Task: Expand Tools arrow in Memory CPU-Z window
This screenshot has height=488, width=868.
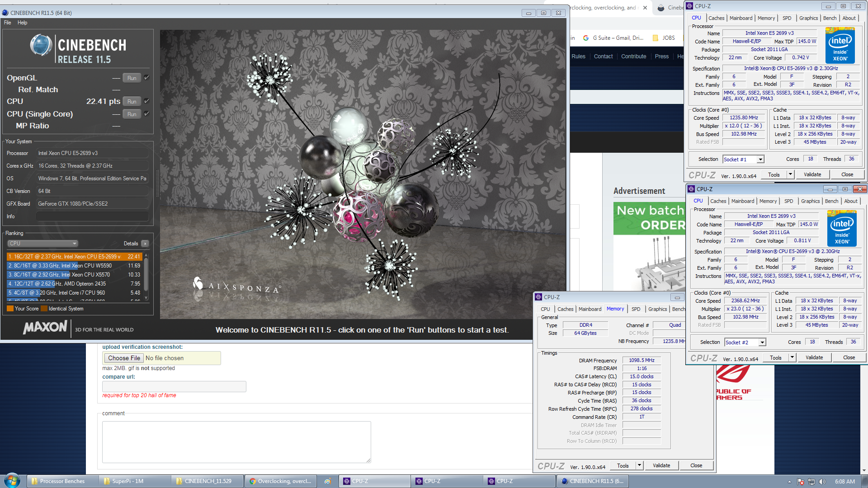Action: click(639, 465)
